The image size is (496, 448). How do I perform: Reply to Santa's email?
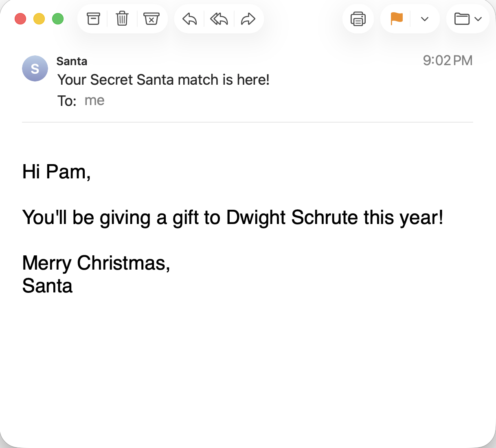pyautogui.click(x=189, y=18)
